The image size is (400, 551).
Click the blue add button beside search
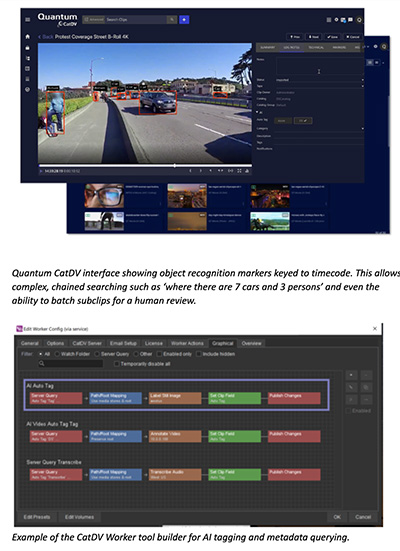point(184,20)
